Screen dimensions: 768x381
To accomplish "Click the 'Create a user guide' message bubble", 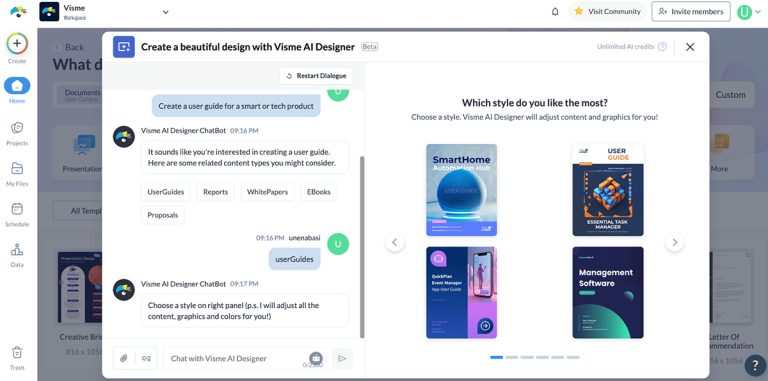I will click(236, 106).
